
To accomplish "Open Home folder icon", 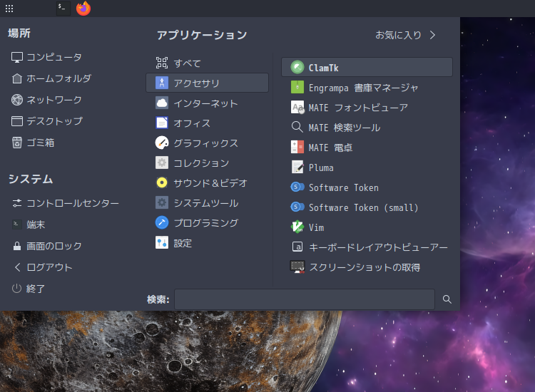I will point(17,78).
